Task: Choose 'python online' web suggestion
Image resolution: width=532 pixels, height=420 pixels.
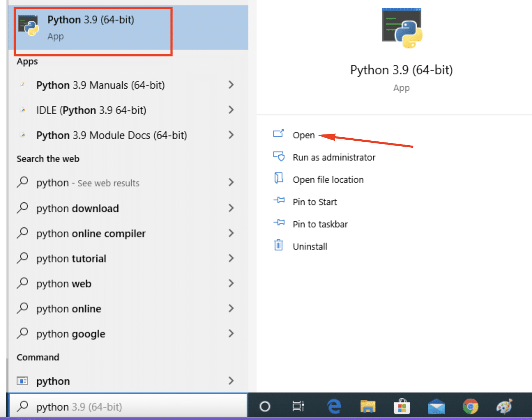Action: click(128, 309)
